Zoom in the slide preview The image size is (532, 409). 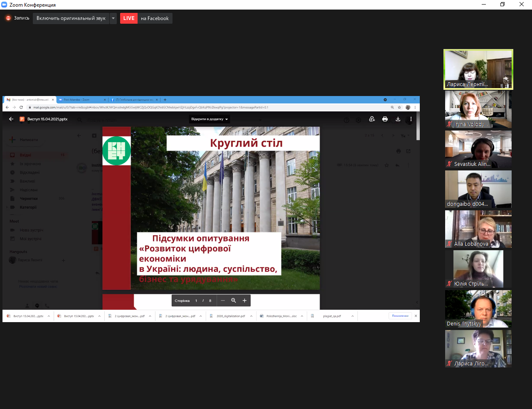pyautogui.click(x=244, y=301)
